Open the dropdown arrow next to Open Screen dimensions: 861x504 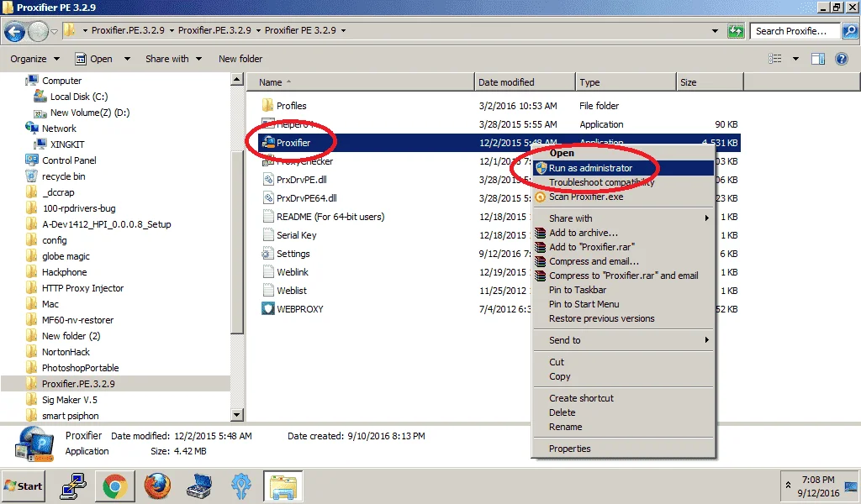(x=128, y=59)
